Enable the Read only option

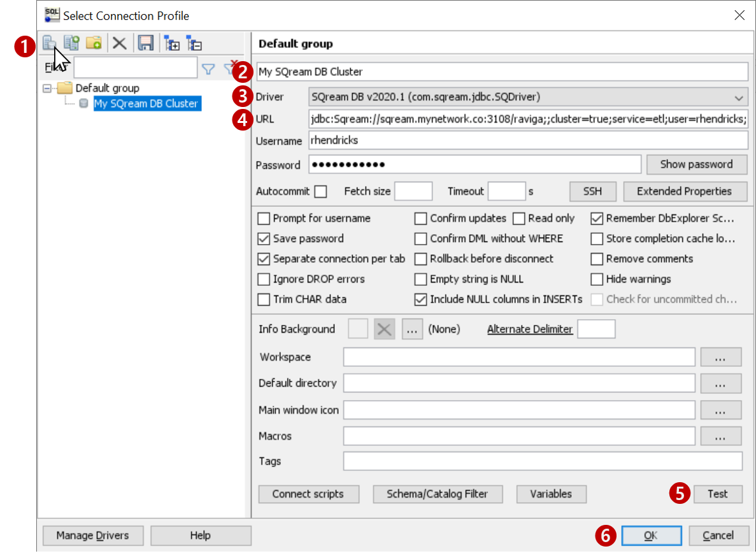tap(518, 218)
